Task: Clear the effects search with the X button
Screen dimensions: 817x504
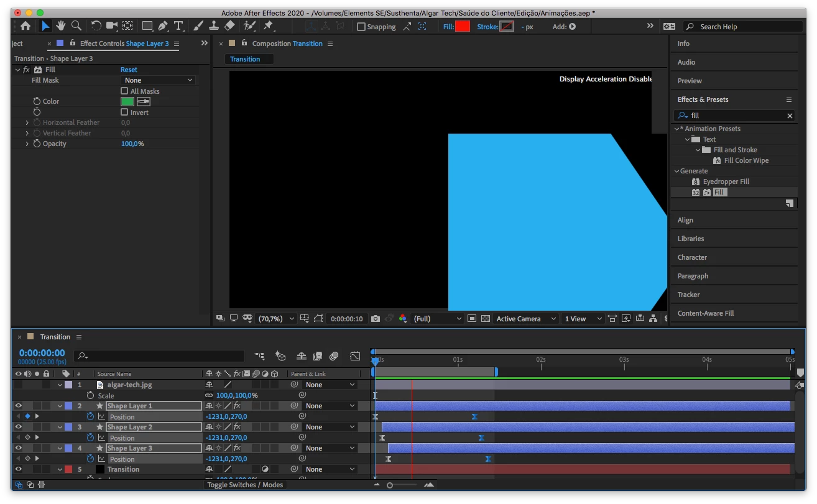Action: tap(790, 116)
